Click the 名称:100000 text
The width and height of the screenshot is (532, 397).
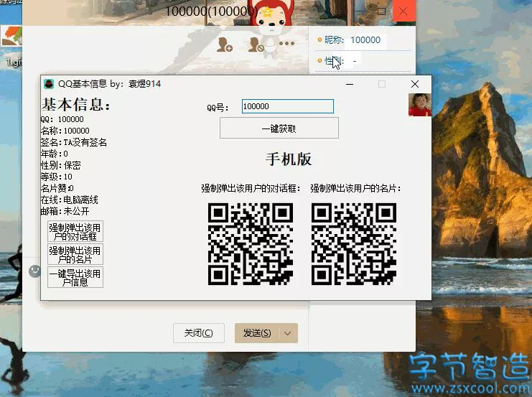(x=65, y=131)
